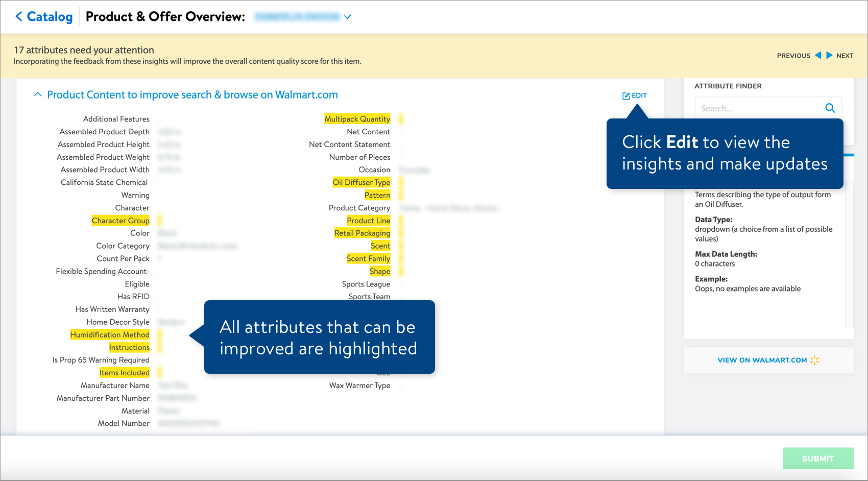Select highlighted Scent attribute

(380, 246)
